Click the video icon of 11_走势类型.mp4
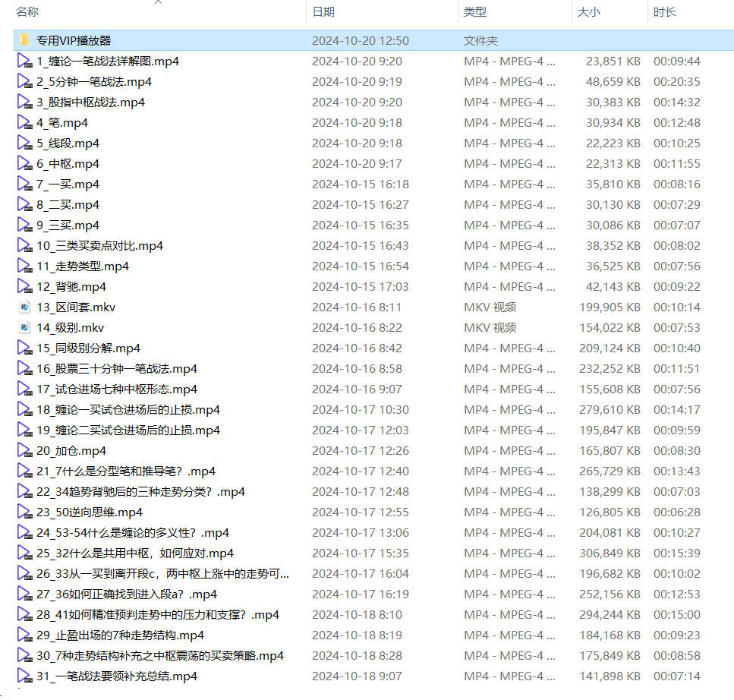Image resolution: width=734 pixels, height=700 pixels. (24, 266)
